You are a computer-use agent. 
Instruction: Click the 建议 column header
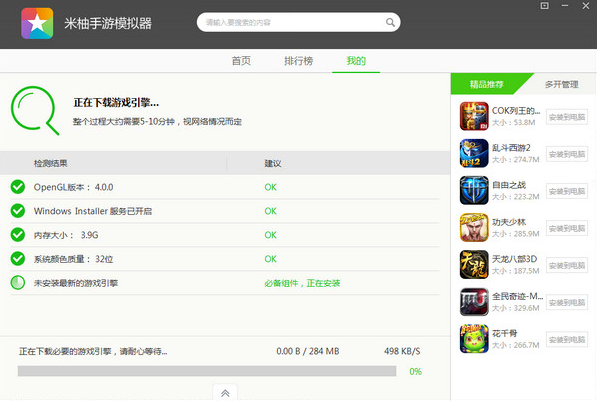click(273, 163)
